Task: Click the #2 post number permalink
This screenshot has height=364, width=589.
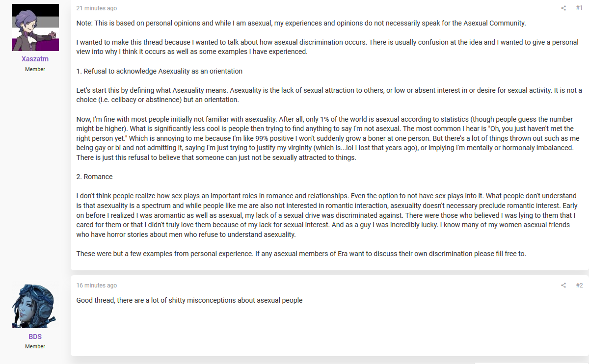Action: [579, 285]
